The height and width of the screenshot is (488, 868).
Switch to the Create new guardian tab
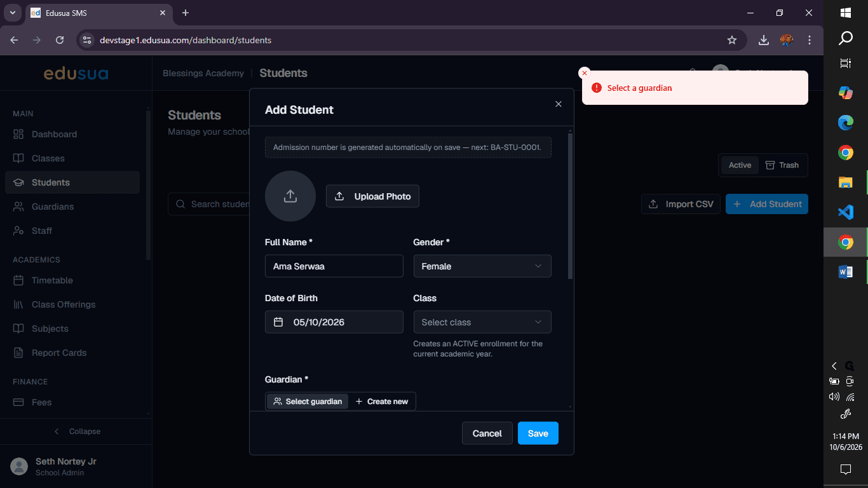pos(382,402)
